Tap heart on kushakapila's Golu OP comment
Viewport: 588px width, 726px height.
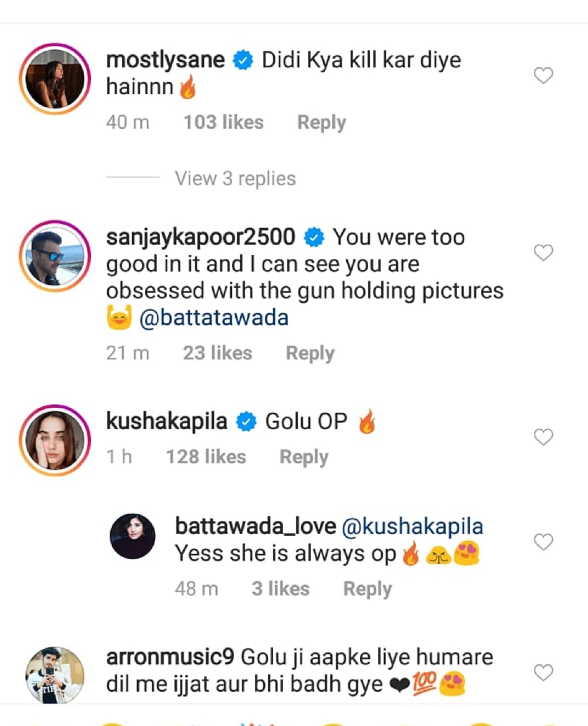coord(543,437)
